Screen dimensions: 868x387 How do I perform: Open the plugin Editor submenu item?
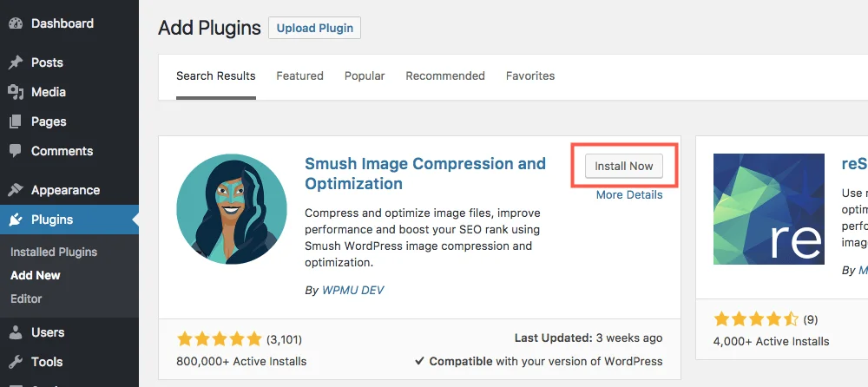[x=26, y=298]
